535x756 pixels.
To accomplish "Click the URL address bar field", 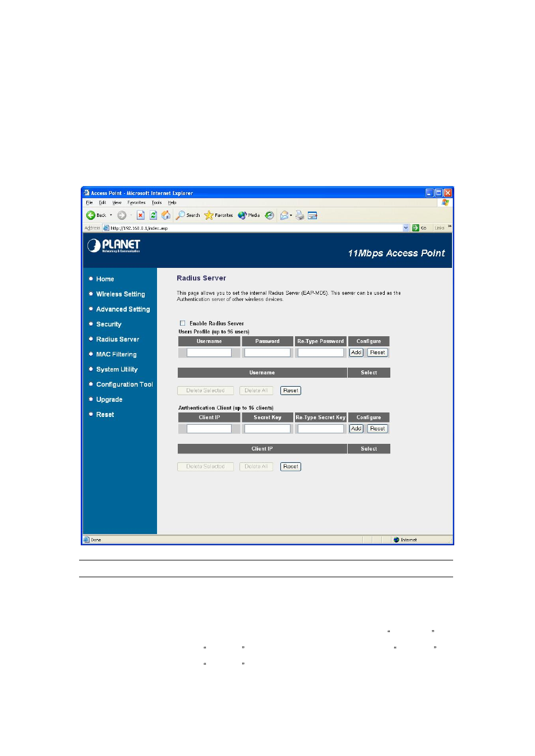I will pyautogui.click(x=256, y=228).
